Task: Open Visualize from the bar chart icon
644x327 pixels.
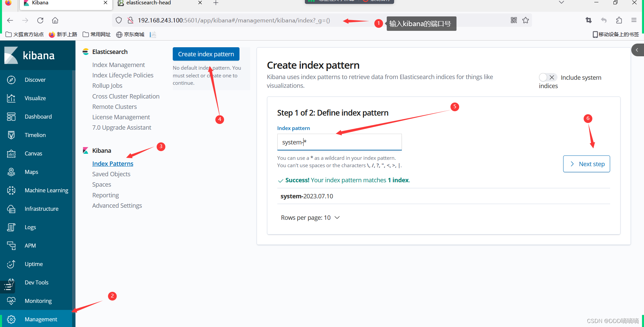Action: coord(11,98)
